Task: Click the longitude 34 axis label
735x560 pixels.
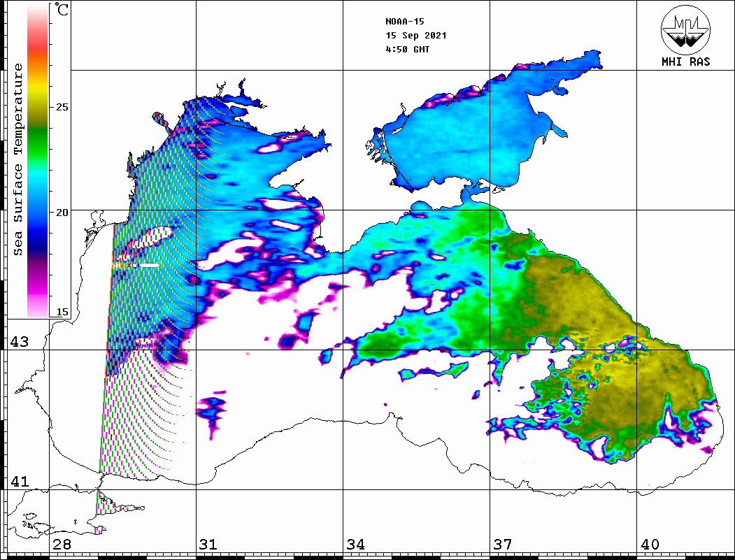Action: point(355,545)
